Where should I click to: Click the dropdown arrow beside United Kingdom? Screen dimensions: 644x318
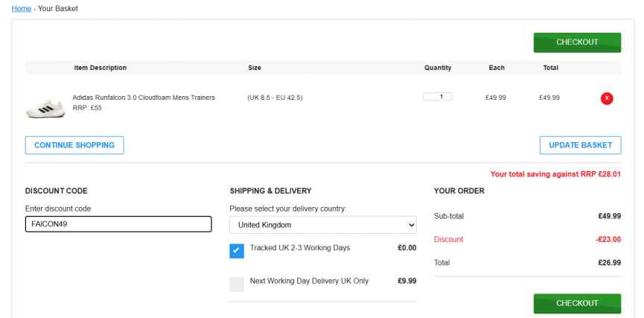411,225
